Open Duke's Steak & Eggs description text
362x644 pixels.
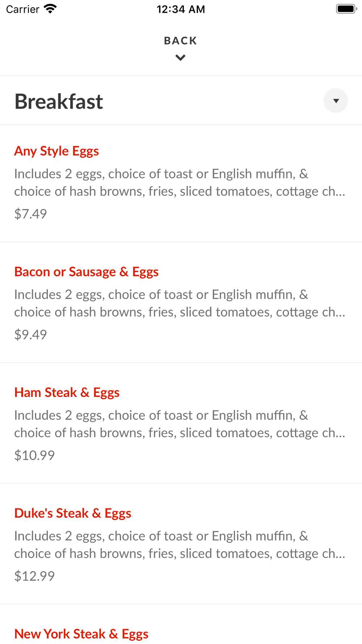(x=180, y=544)
